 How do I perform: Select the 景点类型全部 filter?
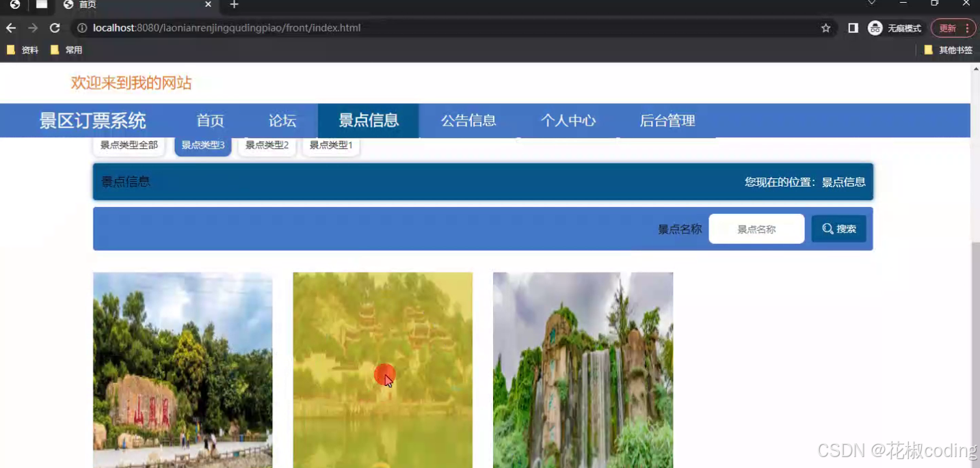click(x=129, y=145)
